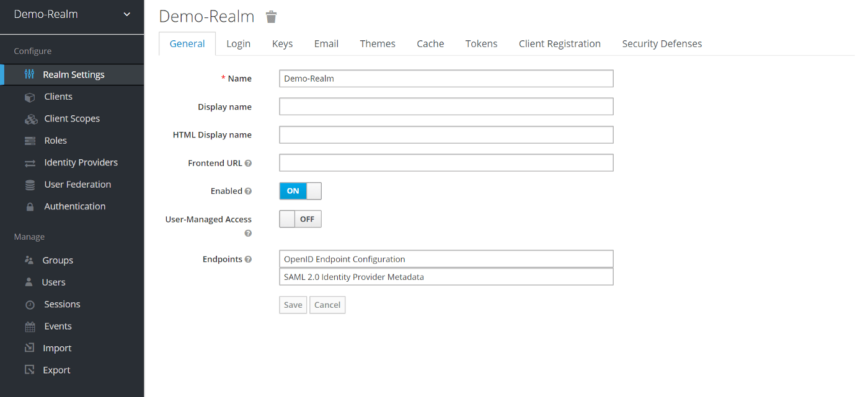Screen dimensions: 868x397
Task: Open the Email tab
Action: [326, 44]
